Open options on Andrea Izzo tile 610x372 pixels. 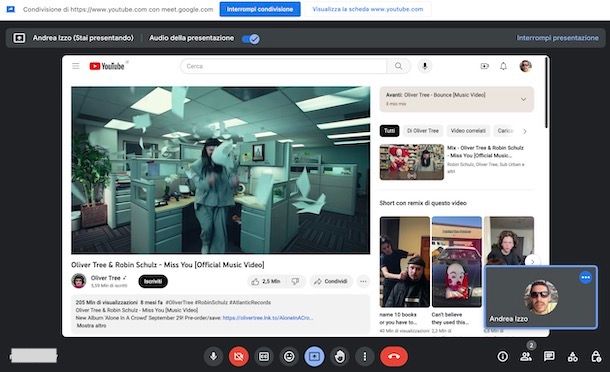[585, 277]
